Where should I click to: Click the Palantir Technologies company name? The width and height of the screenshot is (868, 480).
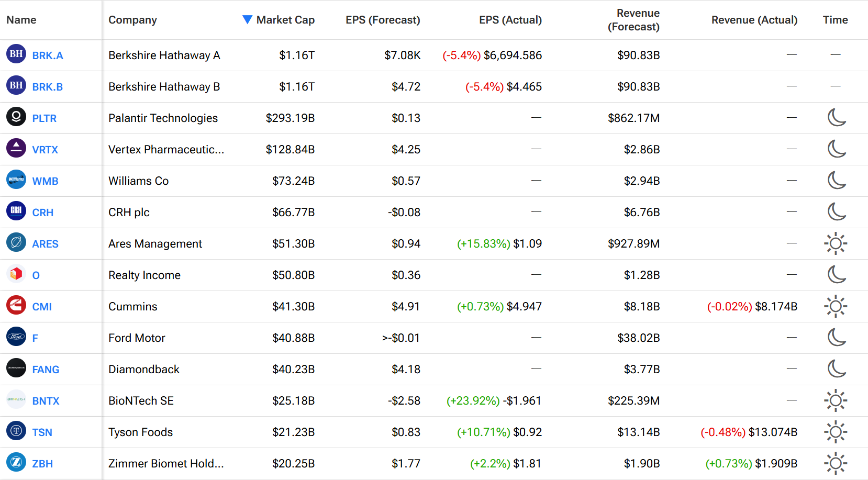pyautogui.click(x=163, y=118)
